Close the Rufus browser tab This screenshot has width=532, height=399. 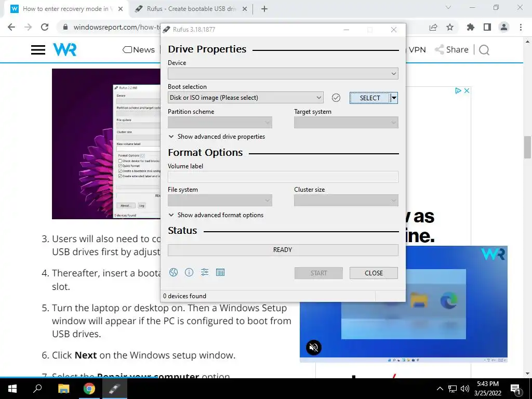point(245,9)
